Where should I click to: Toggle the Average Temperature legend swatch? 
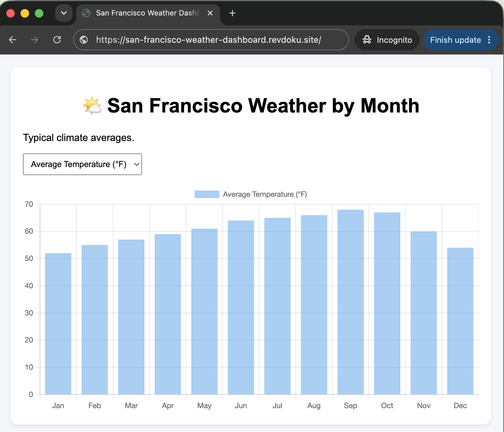pyautogui.click(x=207, y=194)
